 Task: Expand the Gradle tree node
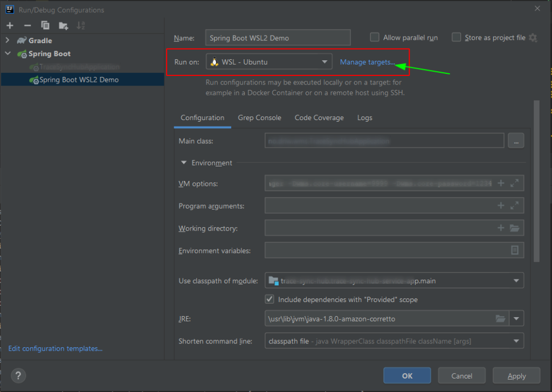8,40
